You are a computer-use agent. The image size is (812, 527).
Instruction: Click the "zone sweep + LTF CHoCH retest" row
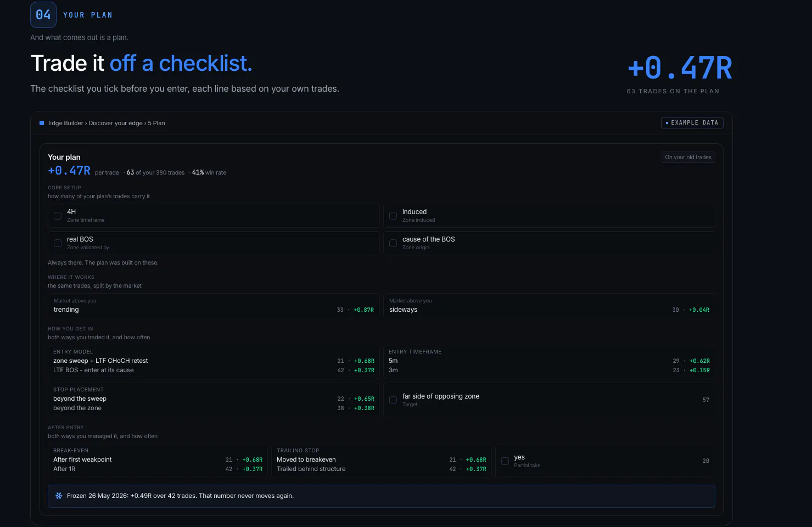pyautogui.click(x=214, y=361)
